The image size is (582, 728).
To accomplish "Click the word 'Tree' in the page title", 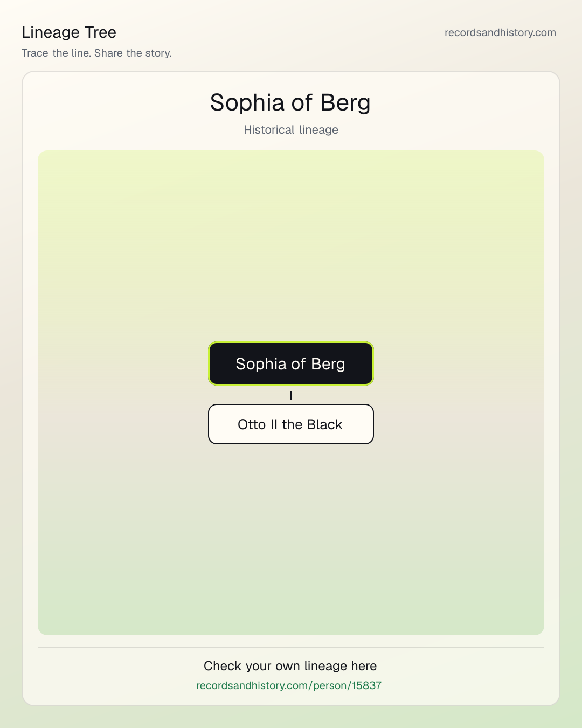I will tap(101, 32).
